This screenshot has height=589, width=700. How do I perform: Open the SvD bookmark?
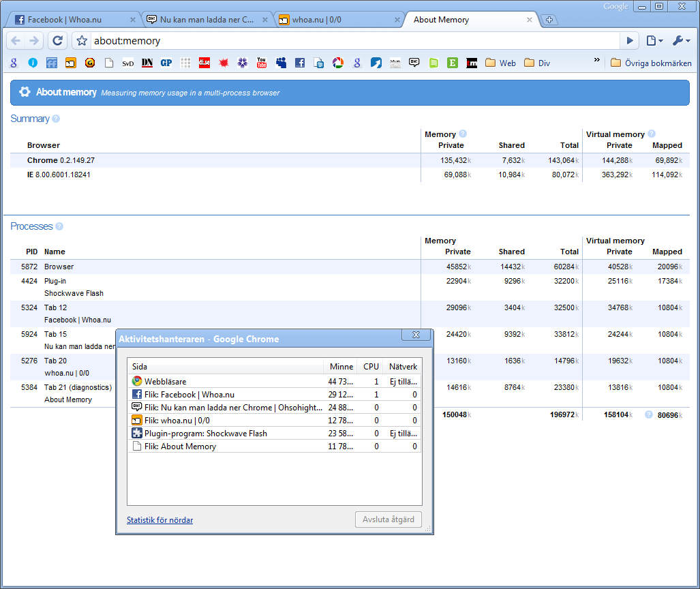tap(128, 63)
